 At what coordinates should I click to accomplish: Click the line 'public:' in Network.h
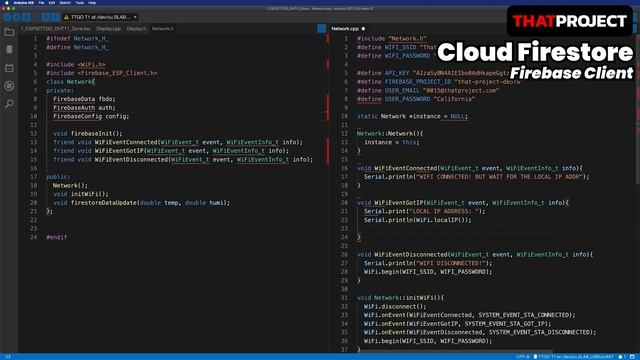58,177
